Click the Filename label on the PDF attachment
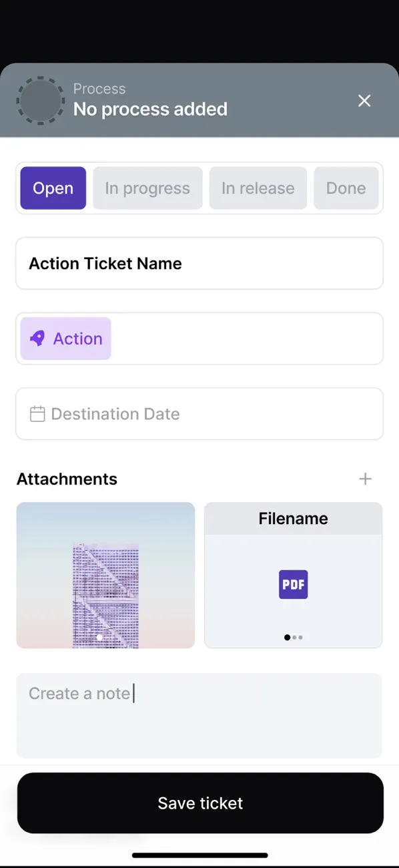 click(x=293, y=518)
